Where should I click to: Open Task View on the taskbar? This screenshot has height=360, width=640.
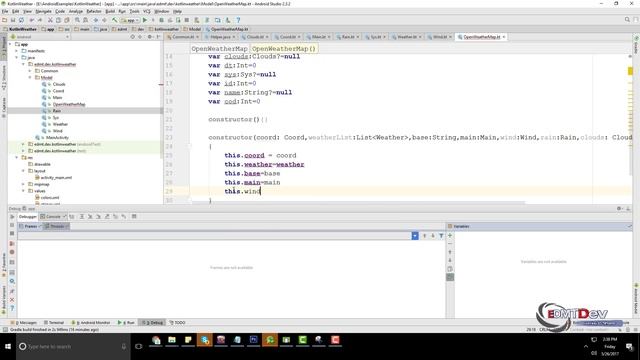click(x=139, y=347)
